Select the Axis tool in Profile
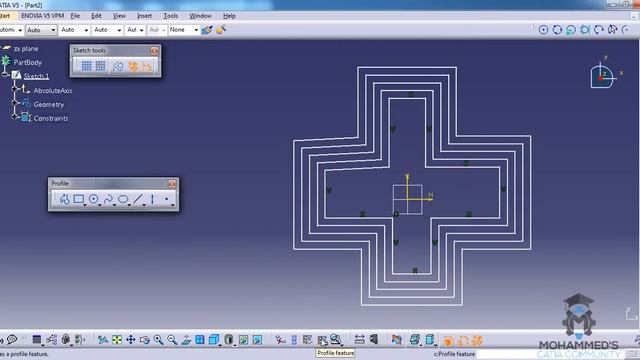 click(152, 199)
